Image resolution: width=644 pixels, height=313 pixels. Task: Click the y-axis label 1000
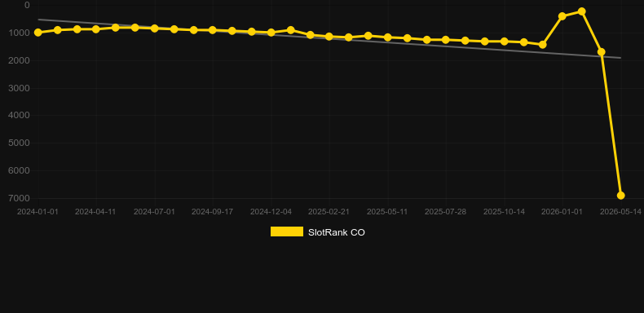coord(19,33)
